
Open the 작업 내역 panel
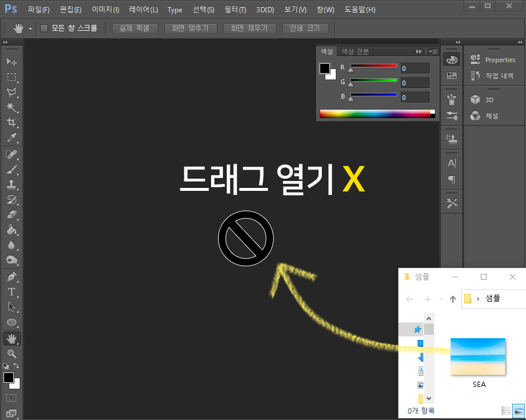point(493,75)
